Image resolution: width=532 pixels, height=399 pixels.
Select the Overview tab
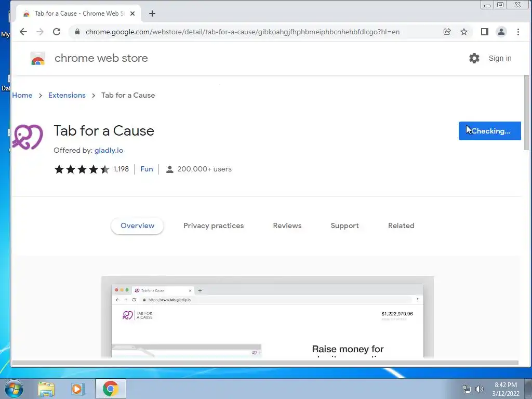tap(137, 226)
